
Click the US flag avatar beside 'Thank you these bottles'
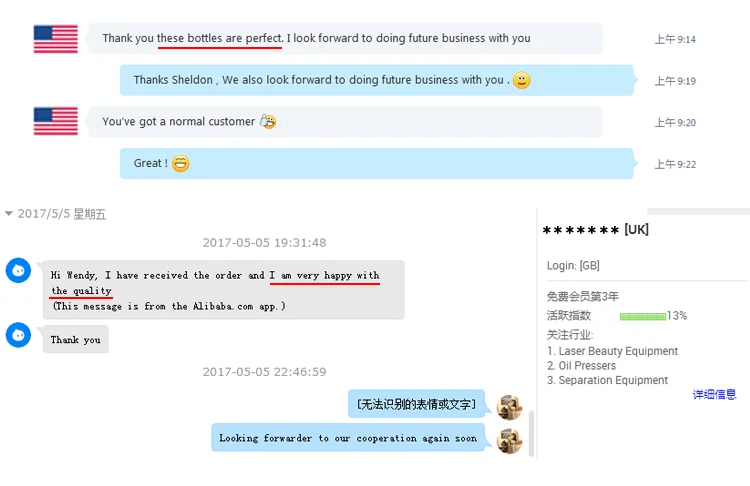(55, 39)
